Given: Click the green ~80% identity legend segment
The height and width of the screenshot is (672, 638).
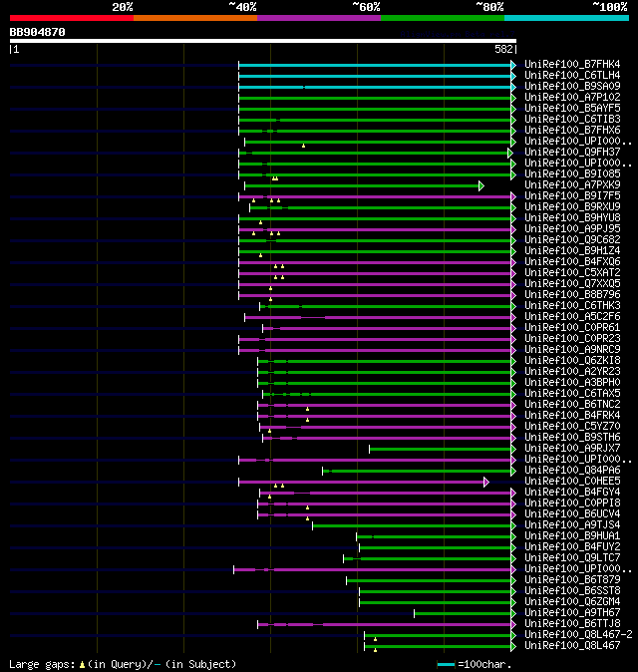Looking at the screenshot, I should [x=443, y=18].
